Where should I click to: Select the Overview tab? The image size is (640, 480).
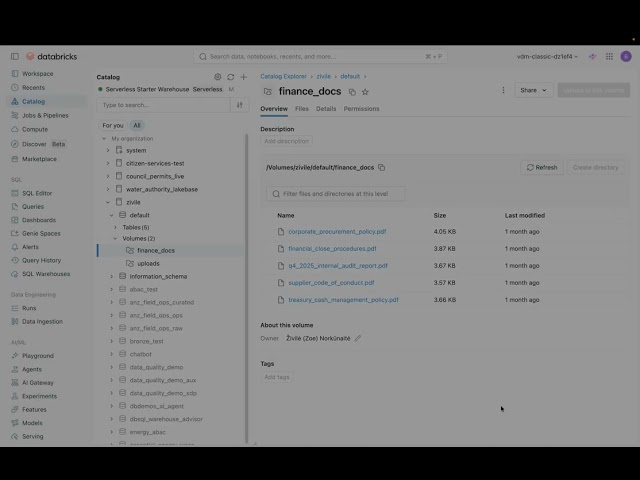coord(274,109)
